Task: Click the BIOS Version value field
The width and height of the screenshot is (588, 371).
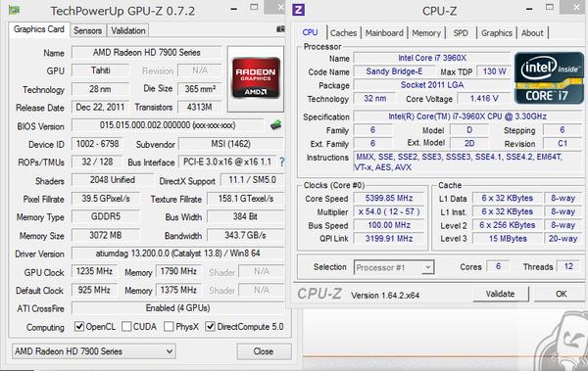Action: 168,125
